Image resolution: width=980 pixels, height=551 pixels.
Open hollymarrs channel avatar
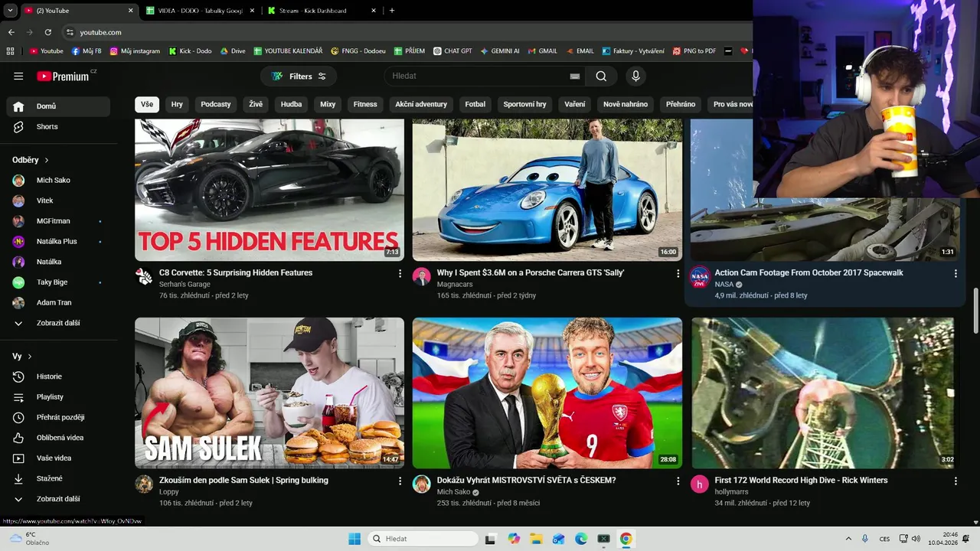click(700, 484)
